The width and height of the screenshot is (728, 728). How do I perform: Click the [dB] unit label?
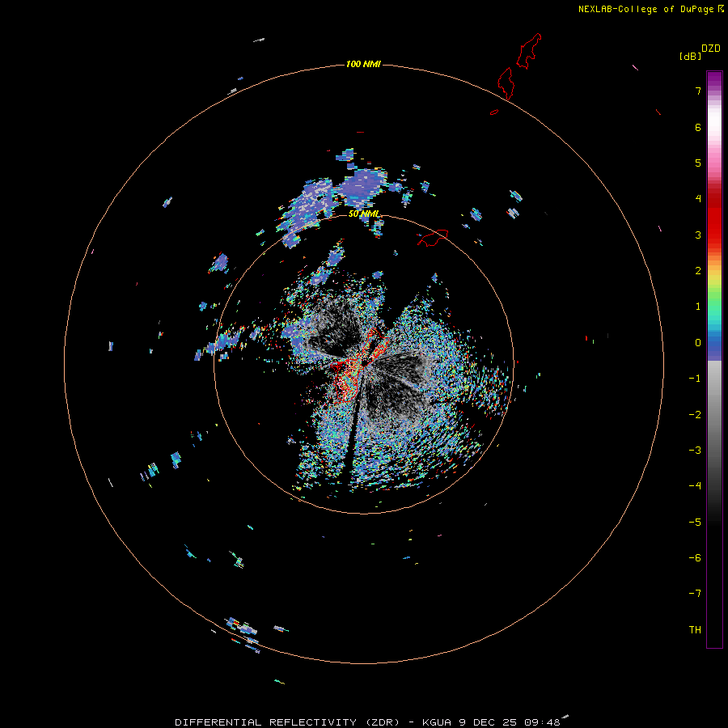[691, 57]
